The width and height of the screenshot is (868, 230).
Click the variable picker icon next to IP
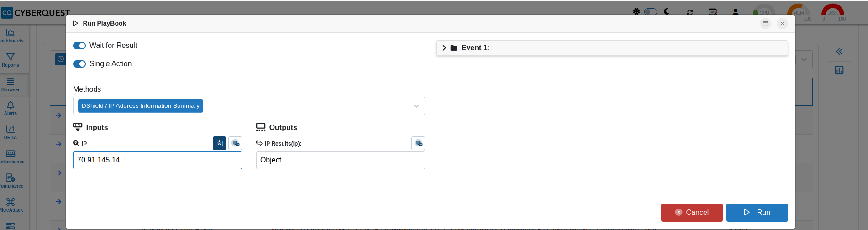(x=235, y=143)
